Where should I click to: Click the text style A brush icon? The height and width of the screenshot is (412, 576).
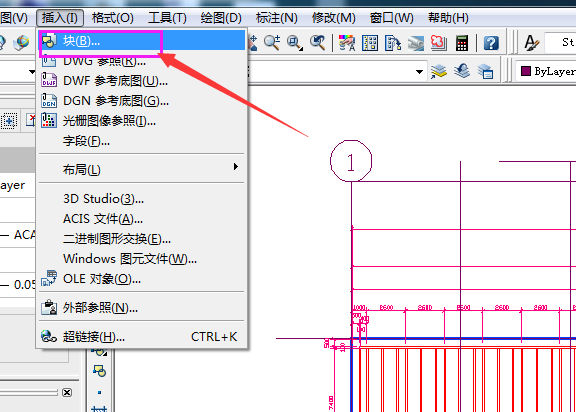tap(532, 43)
